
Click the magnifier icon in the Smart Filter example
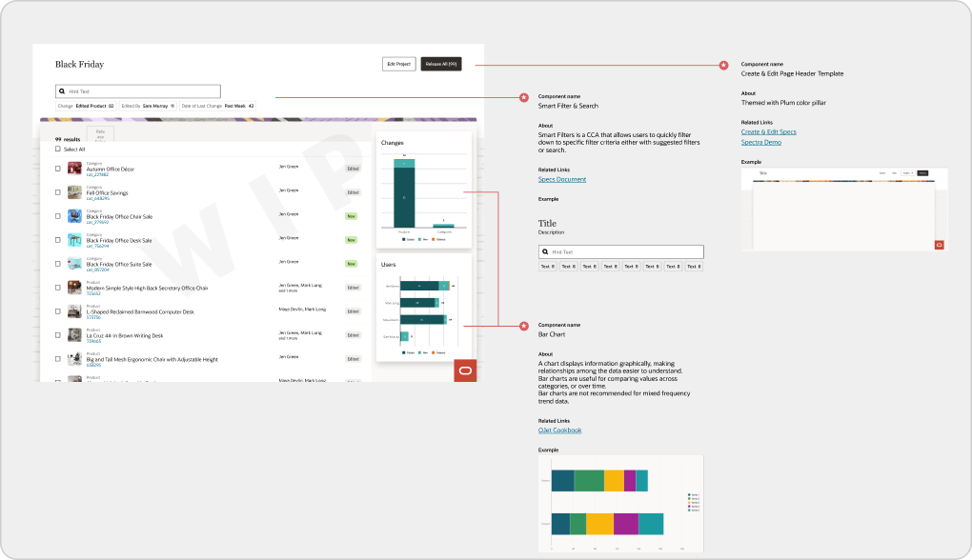tap(545, 251)
